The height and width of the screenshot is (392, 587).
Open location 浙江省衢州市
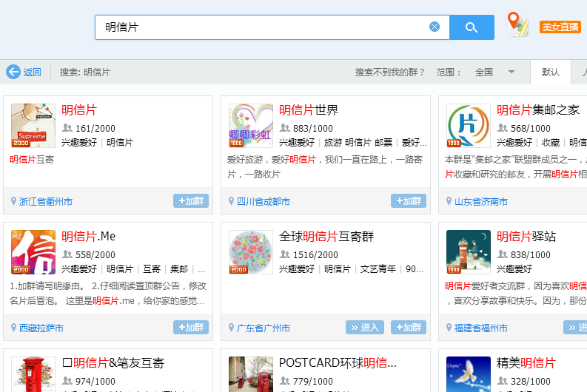pyautogui.click(x=46, y=202)
